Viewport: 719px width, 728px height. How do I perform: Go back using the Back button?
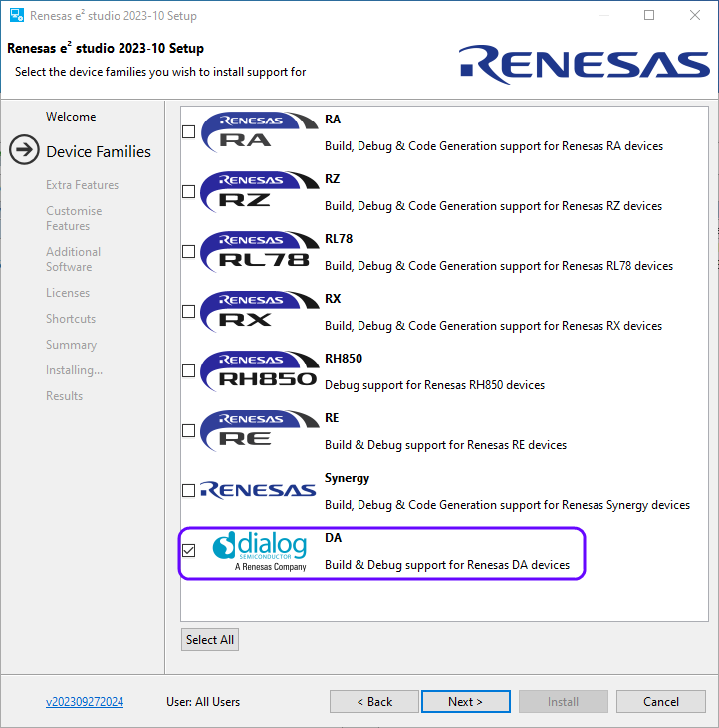pos(374,702)
